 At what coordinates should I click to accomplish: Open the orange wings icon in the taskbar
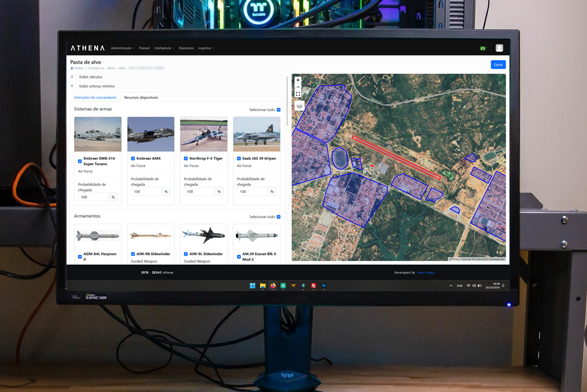tap(293, 285)
